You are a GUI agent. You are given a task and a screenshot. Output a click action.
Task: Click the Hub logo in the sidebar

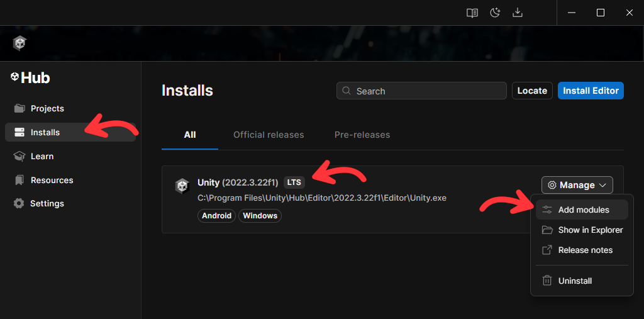(x=30, y=77)
